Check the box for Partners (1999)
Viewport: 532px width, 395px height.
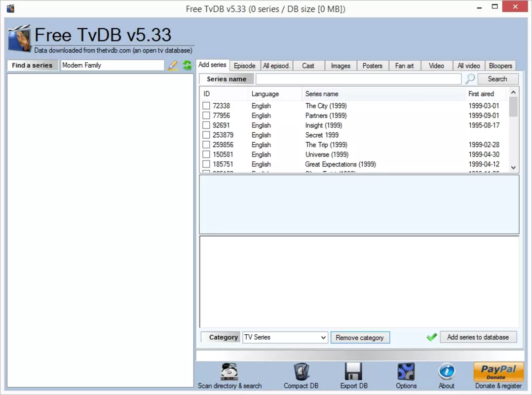coord(206,116)
